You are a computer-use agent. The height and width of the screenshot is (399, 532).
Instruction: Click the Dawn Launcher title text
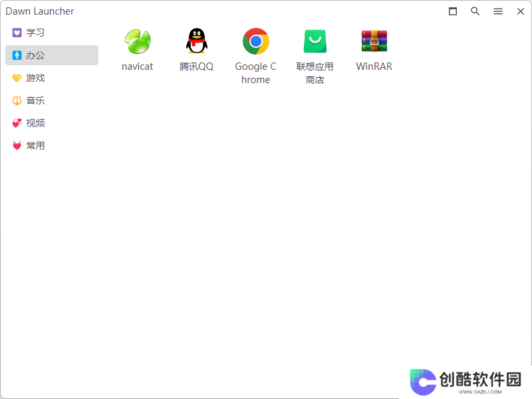pyautogui.click(x=40, y=11)
